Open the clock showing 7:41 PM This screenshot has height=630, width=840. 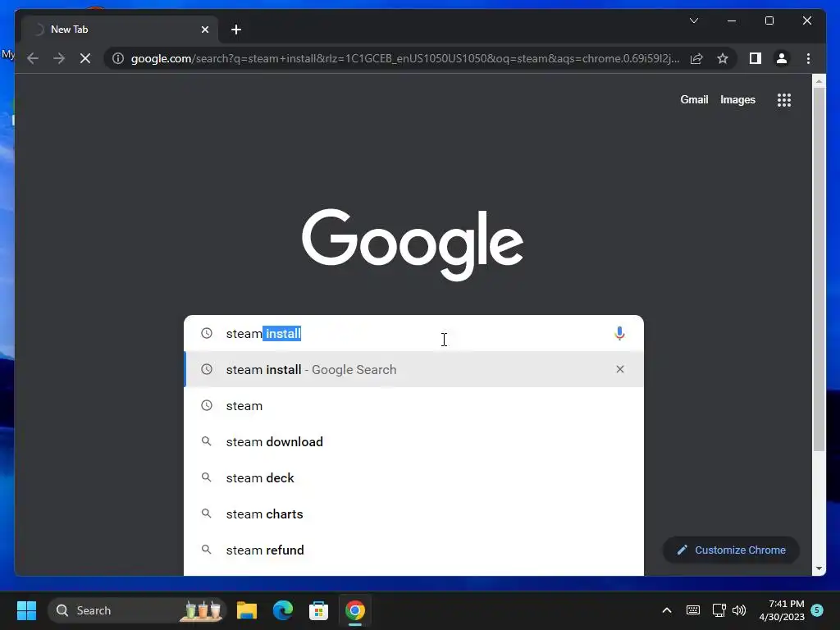tap(782, 610)
